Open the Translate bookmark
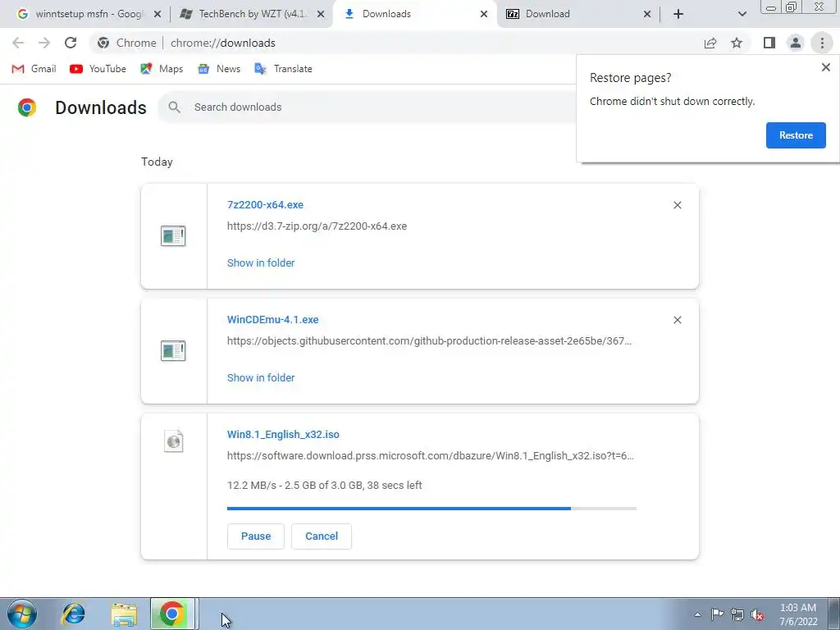 [283, 69]
